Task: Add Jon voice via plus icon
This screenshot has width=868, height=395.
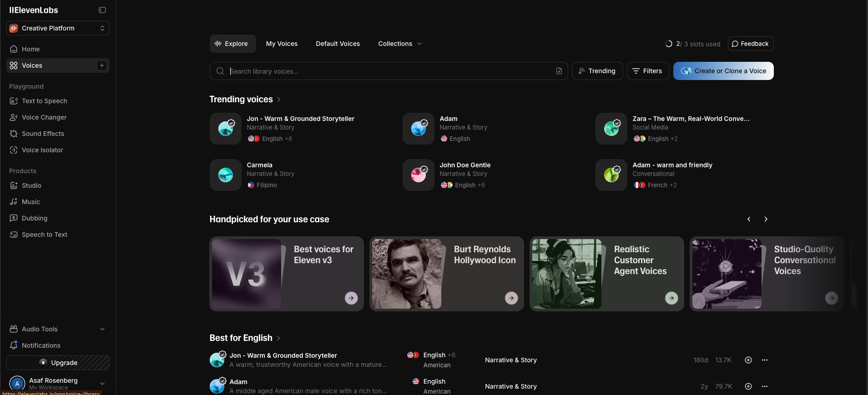Action: pyautogui.click(x=748, y=360)
